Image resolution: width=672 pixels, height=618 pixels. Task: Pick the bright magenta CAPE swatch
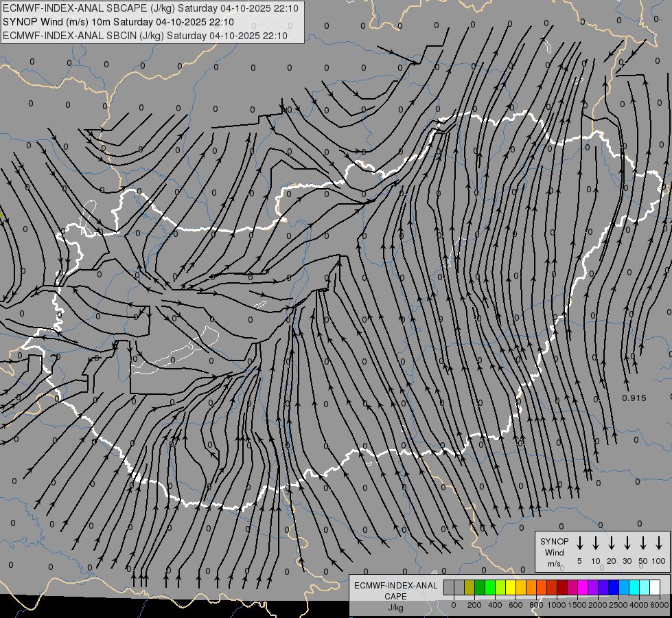point(583,588)
